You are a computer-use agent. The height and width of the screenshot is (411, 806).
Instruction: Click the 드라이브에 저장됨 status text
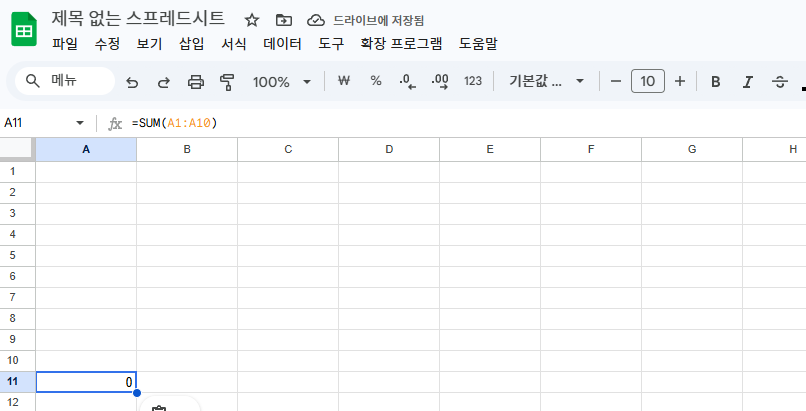pos(379,21)
